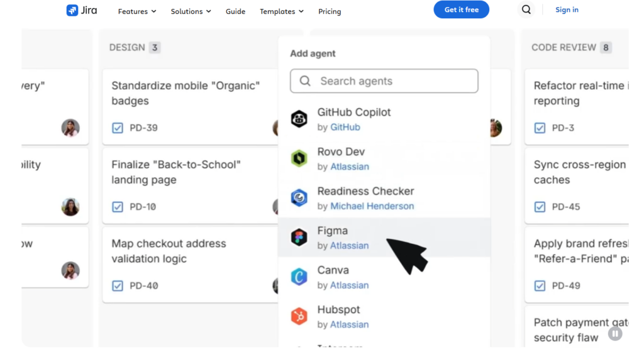
Task: Open the Pricing menu item
Action: (330, 11)
